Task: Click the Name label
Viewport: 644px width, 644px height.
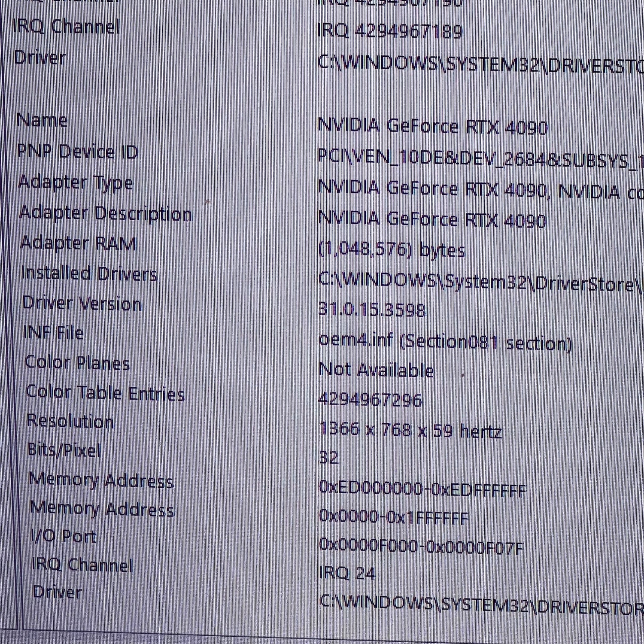Action: coord(42,120)
